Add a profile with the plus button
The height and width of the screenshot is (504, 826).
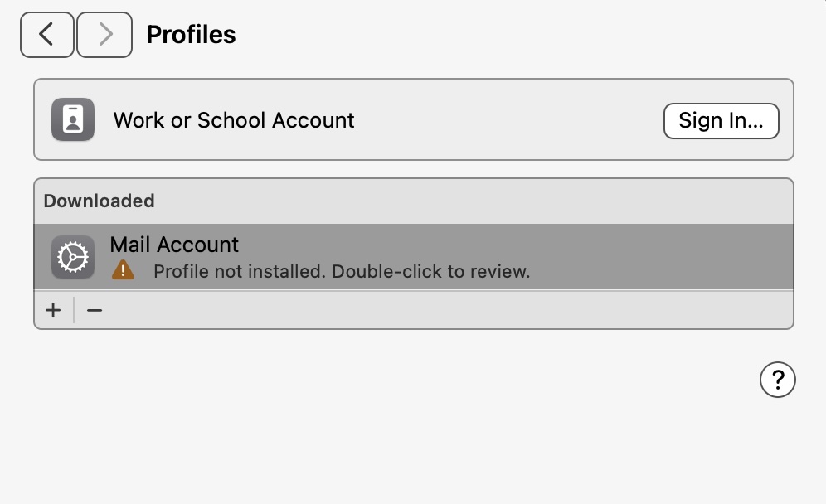(53, 310)
